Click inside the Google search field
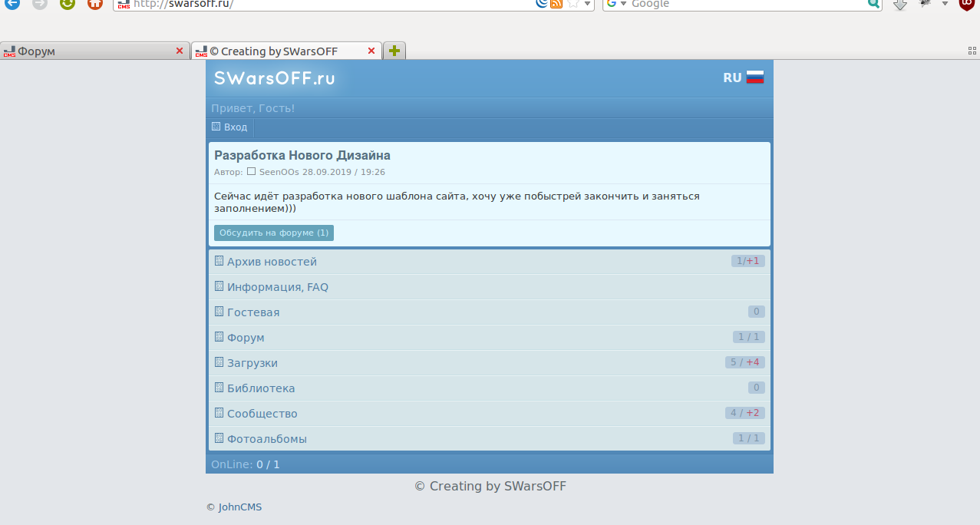 [744, 4]
